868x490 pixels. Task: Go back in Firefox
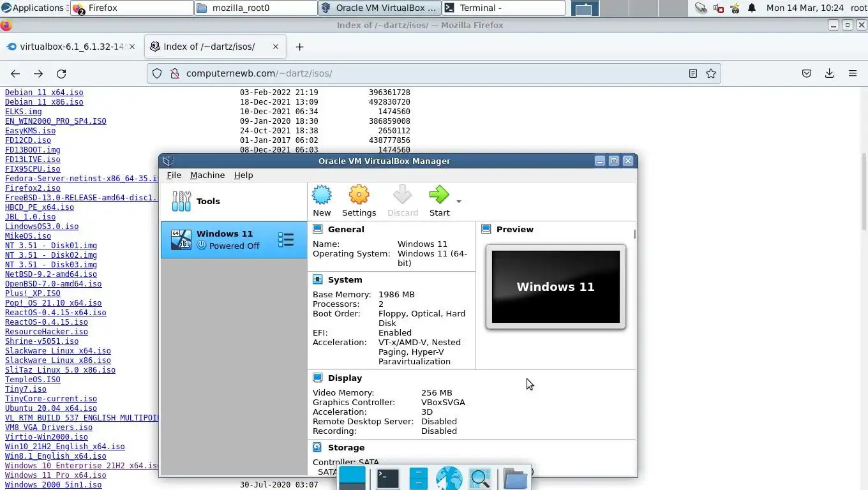tap(15, 73)
